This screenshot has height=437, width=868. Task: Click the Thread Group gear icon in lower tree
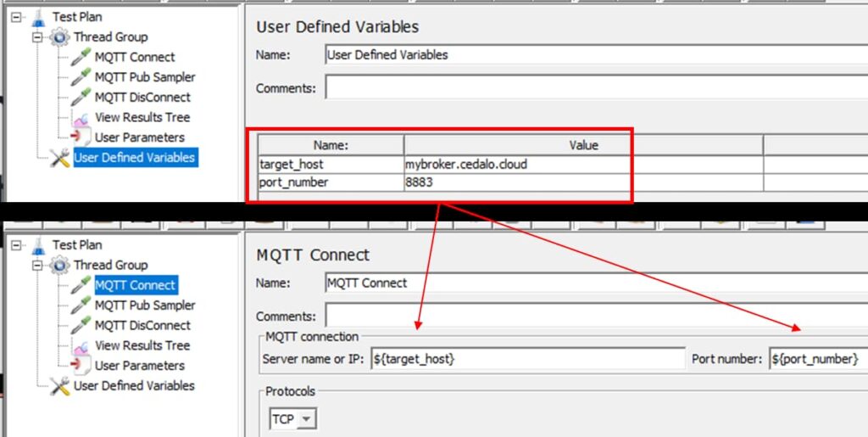(x=59, y=266)
